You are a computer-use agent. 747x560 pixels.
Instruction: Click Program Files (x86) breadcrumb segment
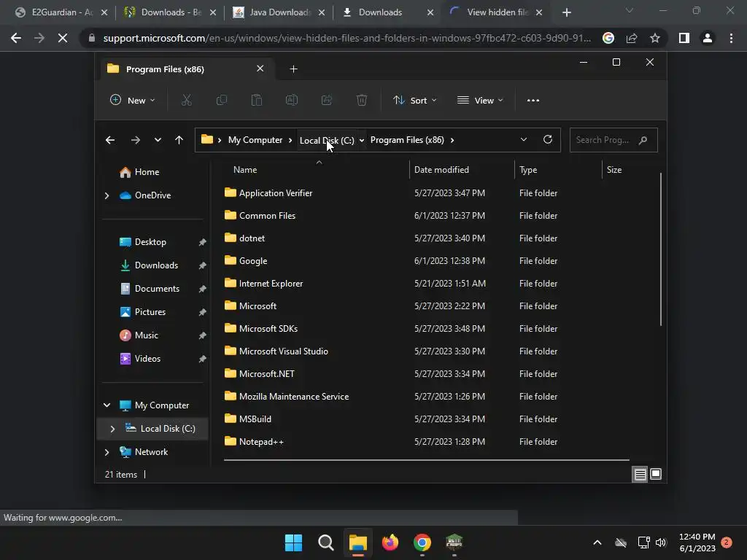coord(407,140)
